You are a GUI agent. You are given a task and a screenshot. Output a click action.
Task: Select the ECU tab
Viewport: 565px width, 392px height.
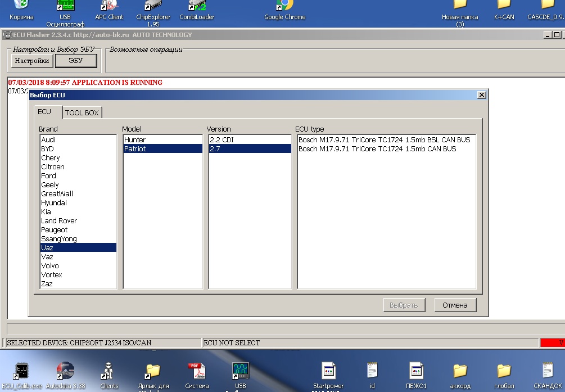click(44, 112)
